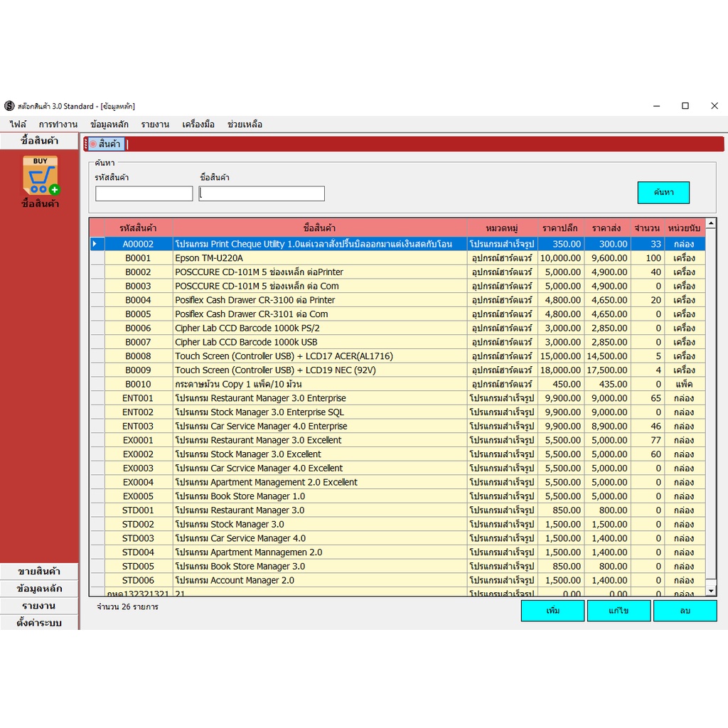Expand the ขายสินค้า sidebar section
This screenshot has width=728, height=728.
40,572
